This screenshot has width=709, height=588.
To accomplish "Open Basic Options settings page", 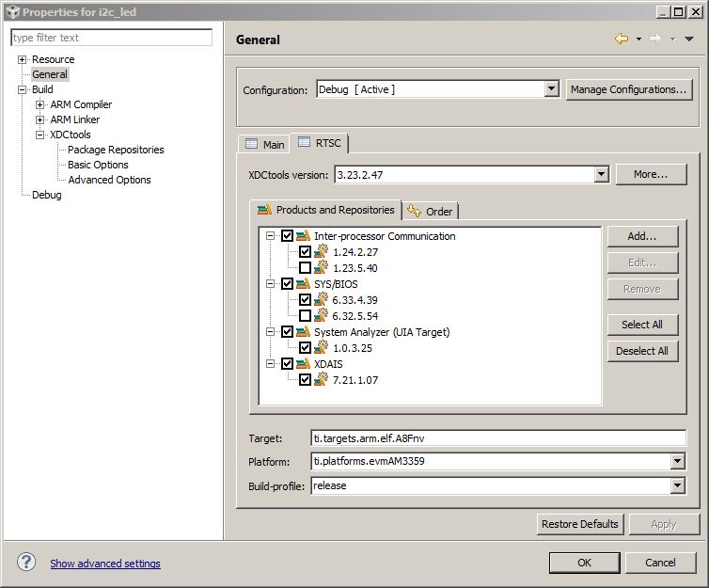I will (x=98, y=165).
